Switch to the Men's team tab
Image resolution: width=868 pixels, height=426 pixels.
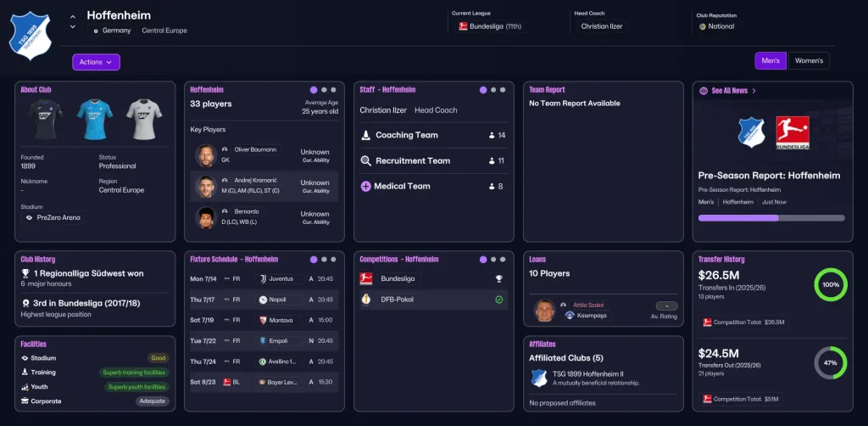770,61
